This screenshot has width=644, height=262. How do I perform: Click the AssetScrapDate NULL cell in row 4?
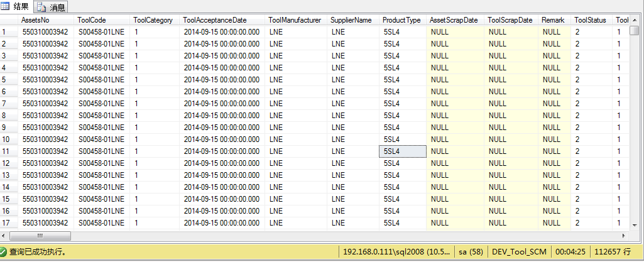click(455, 68)
